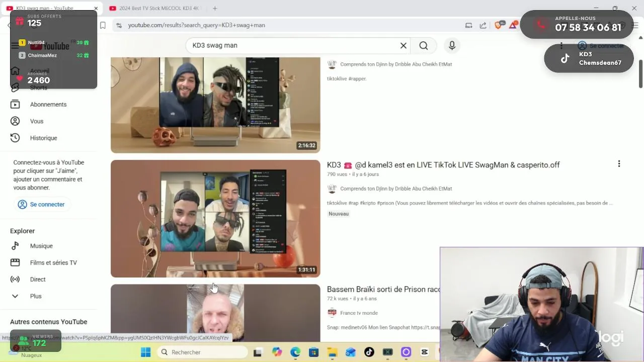Open Microsoft Edge from the taskbar

point(295,352)
